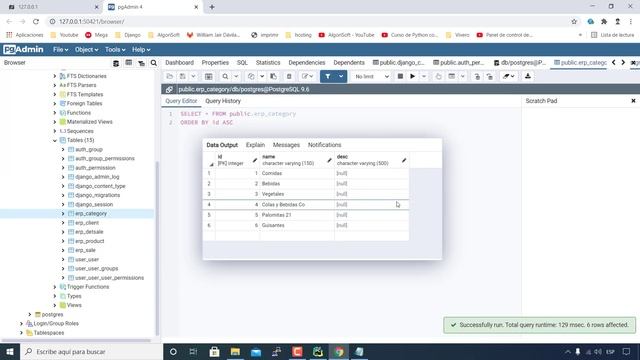Click the delete row trash icon

pos(289,76)
